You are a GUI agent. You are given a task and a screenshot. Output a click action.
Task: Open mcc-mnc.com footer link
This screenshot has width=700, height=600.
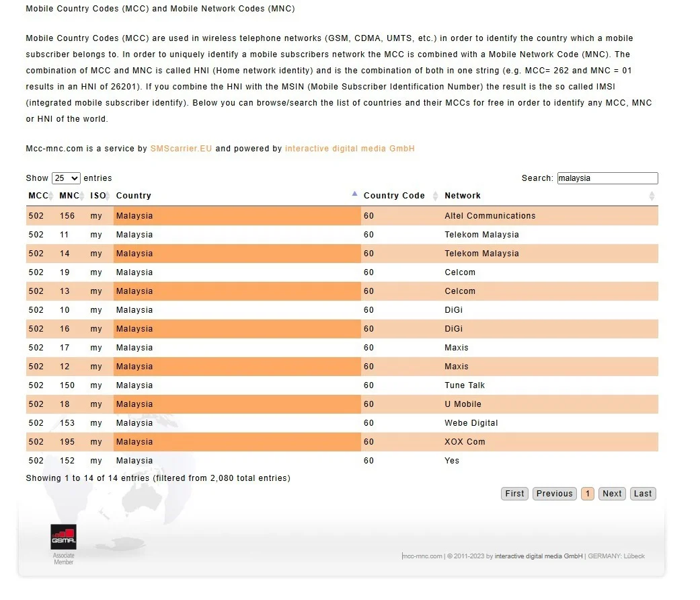(422, 556)
